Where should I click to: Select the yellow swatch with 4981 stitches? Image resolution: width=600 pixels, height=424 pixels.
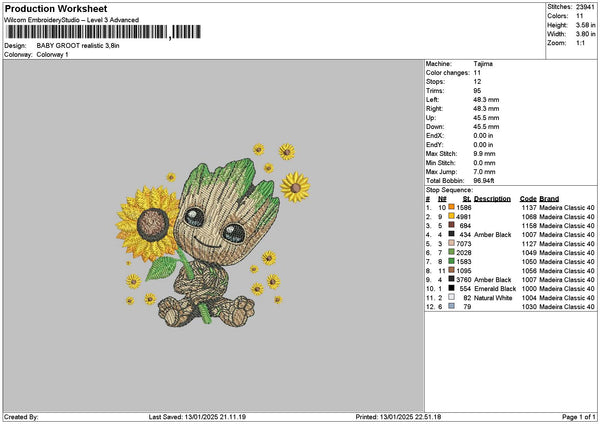pyautogui.click(x=452, y=216)
